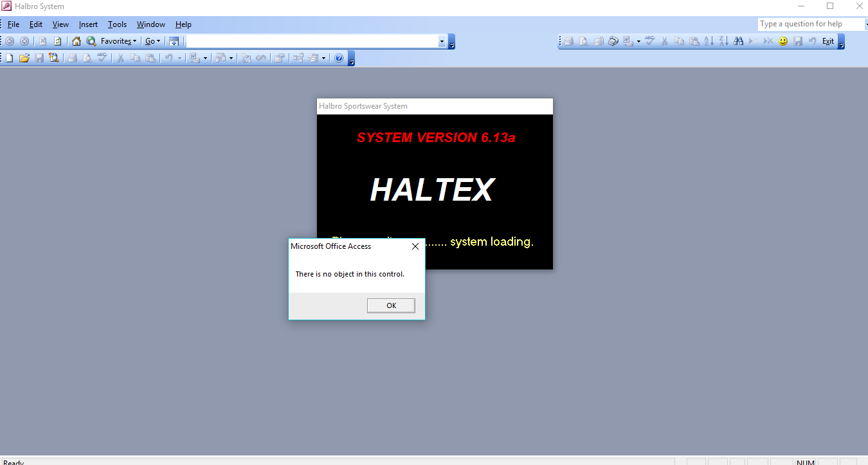Open the Window menu
This screenshot has height=465, width=868.
151,24
